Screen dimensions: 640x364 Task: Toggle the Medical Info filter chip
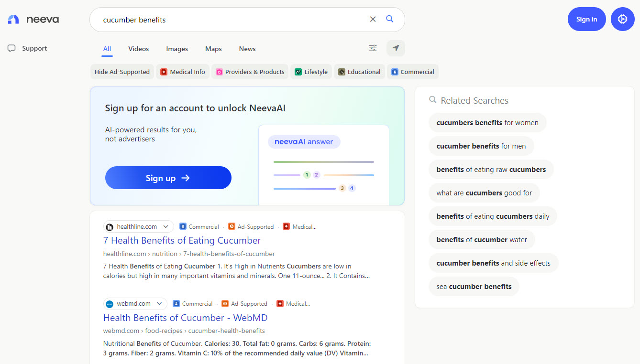183,72
